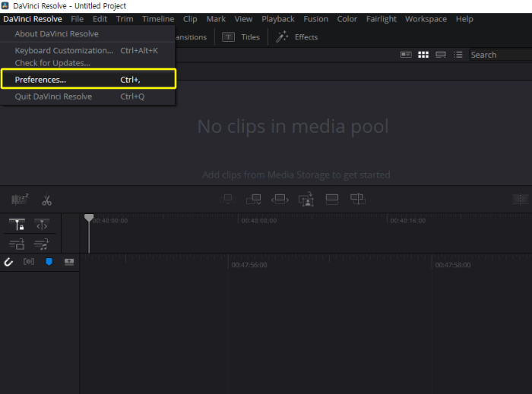Switch media pool to thumbnail grid view
This screenshot has width=532, height=394.
(423, 55)
